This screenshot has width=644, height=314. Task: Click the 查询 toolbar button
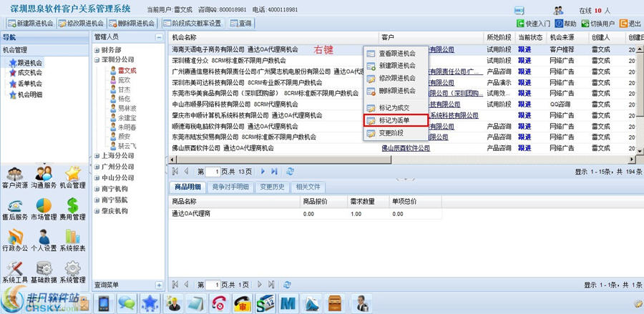click(x=240, y=24)
